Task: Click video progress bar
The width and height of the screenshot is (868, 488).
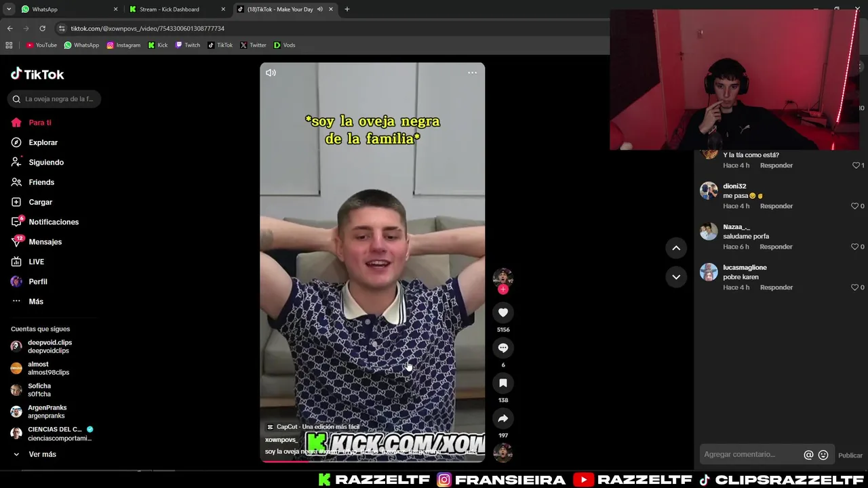Action: (372, 461)
